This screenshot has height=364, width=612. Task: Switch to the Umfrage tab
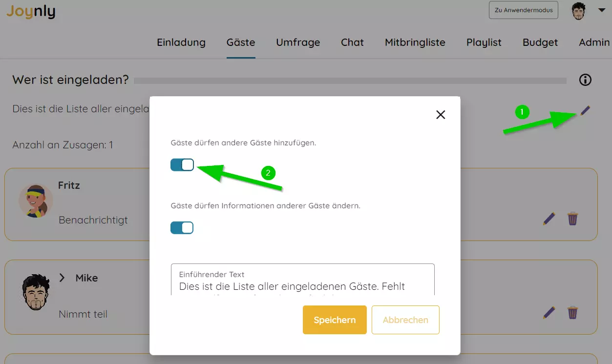point(298,42)
